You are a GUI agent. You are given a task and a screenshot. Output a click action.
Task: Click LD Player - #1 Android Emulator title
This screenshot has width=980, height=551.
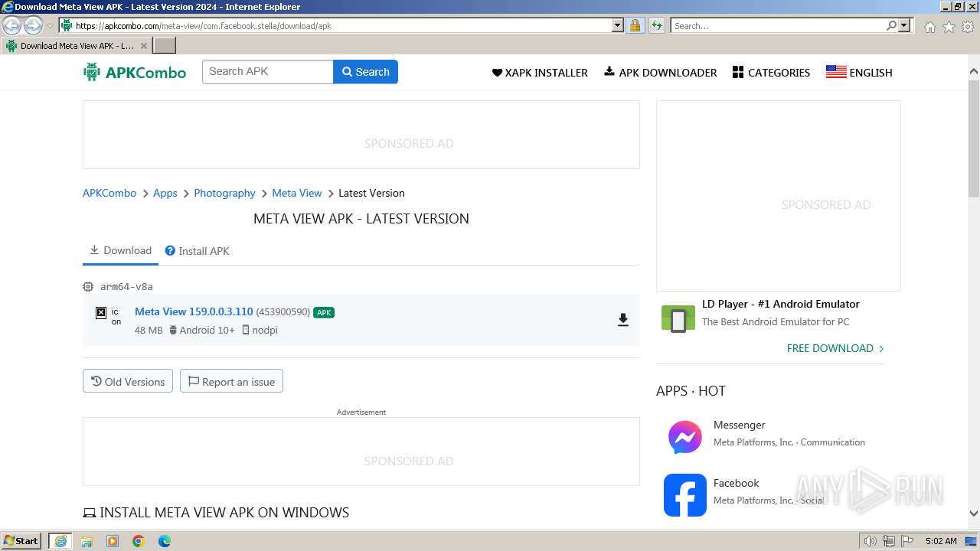pos(781,304)
